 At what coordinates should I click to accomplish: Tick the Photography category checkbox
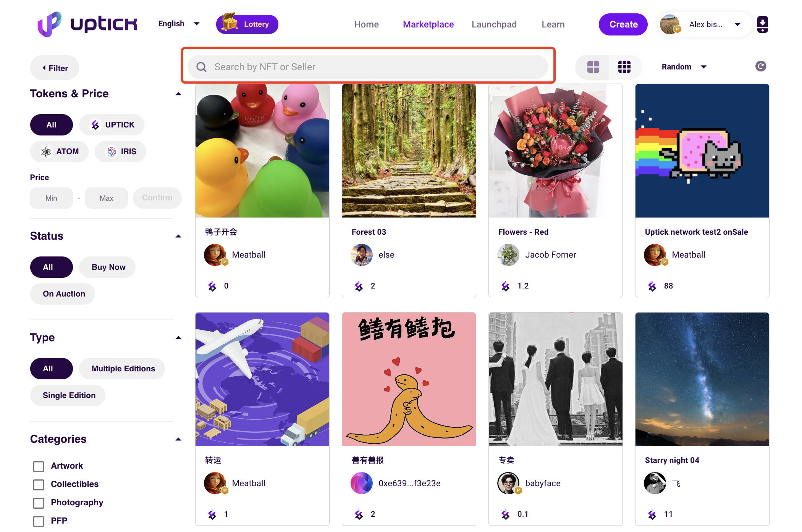coord(39,503)
